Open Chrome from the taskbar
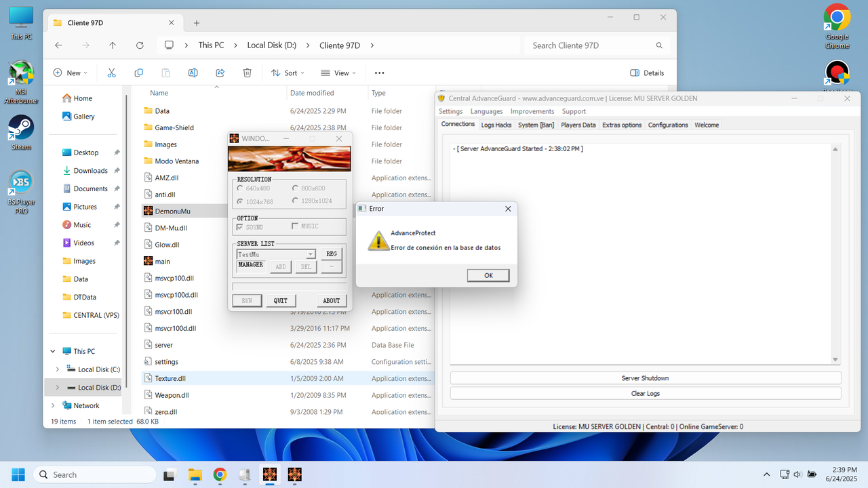The height and width of the screenshot is (488, 868). 220,474
